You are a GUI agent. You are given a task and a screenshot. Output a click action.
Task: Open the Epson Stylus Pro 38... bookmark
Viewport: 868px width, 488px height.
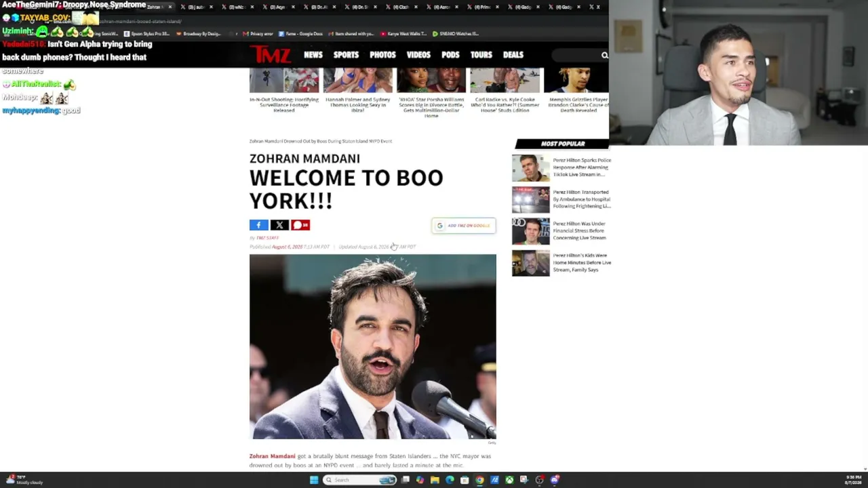click(146, 33)
